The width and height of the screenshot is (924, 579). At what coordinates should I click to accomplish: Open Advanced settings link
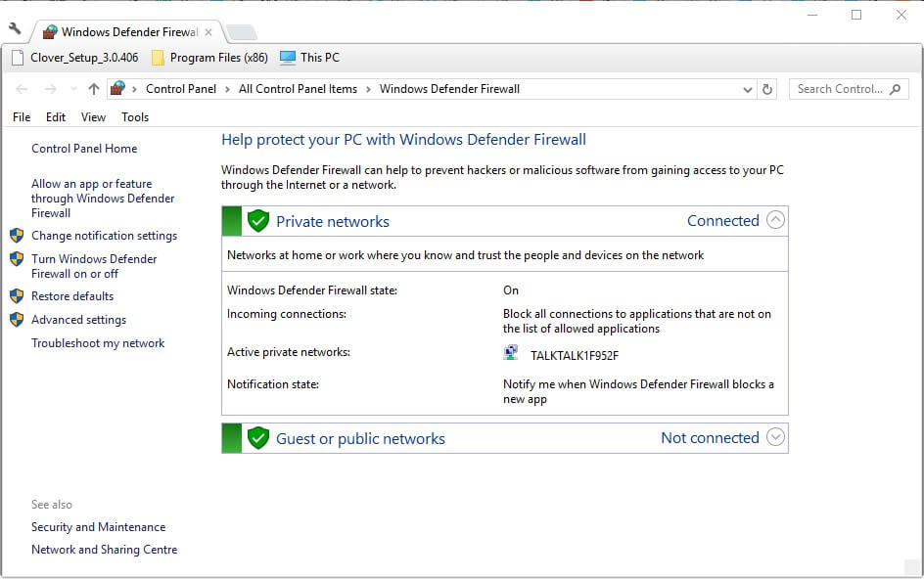pos(78,320)
